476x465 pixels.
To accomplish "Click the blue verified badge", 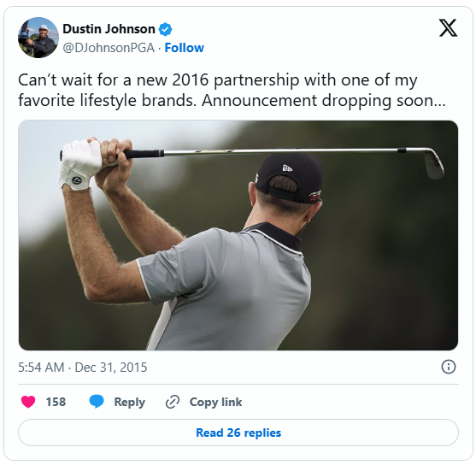I will coord(166,29).
